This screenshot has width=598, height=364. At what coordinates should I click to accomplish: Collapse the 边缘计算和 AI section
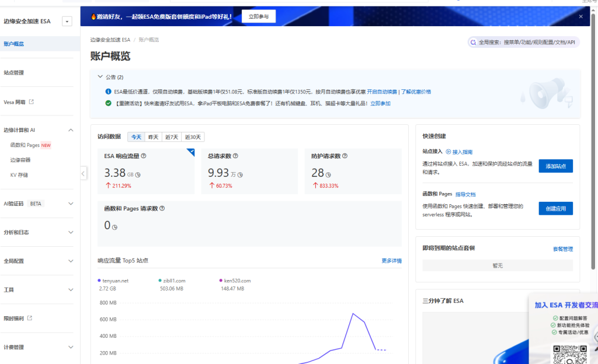click(x=71, y=130)
